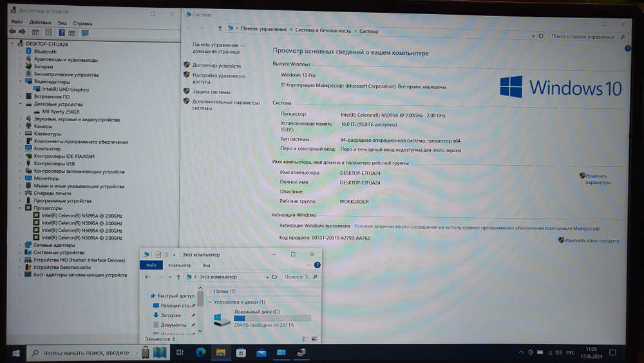The image size is (644, 363).
Task: Click Изменить параметры link
Action: pos(598,179)
